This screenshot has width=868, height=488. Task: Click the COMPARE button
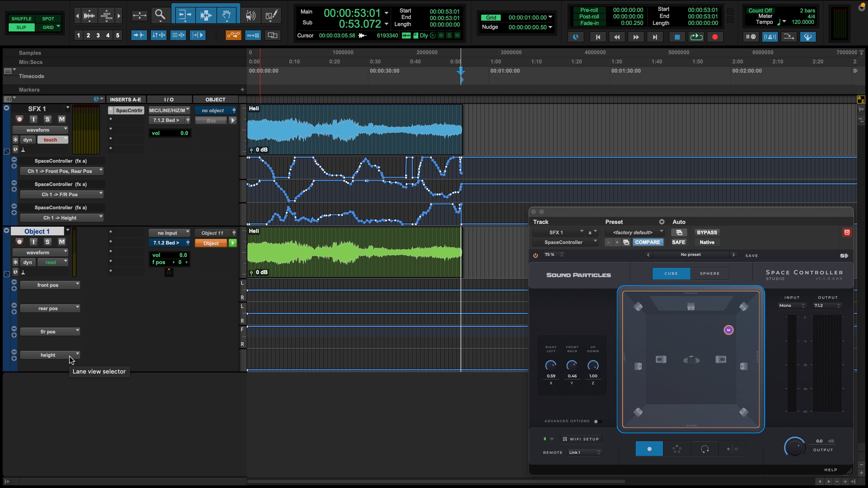647,242
